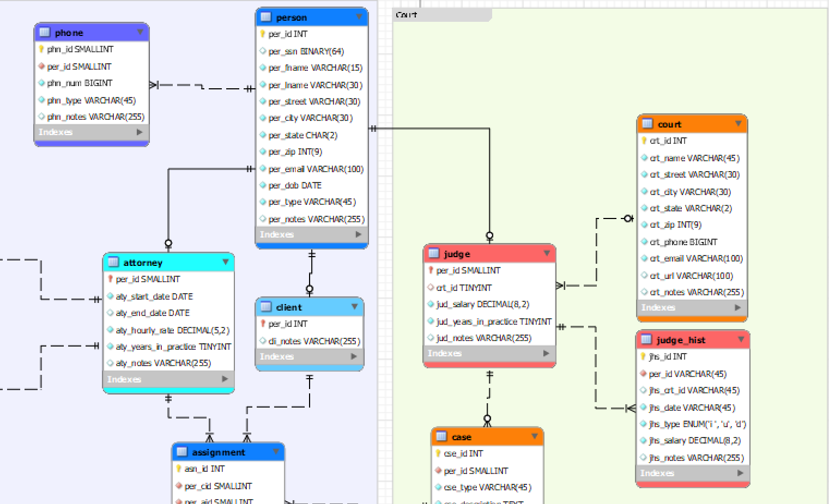Click key icon beside per_id INT in person
This screenshot has height=504, width=829.
[263, 34]
